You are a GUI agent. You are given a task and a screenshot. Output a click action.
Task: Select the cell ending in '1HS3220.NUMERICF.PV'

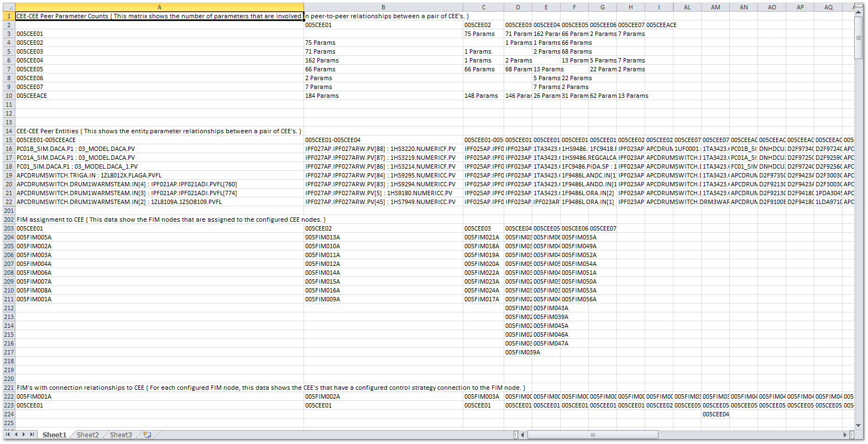(383, 149)
